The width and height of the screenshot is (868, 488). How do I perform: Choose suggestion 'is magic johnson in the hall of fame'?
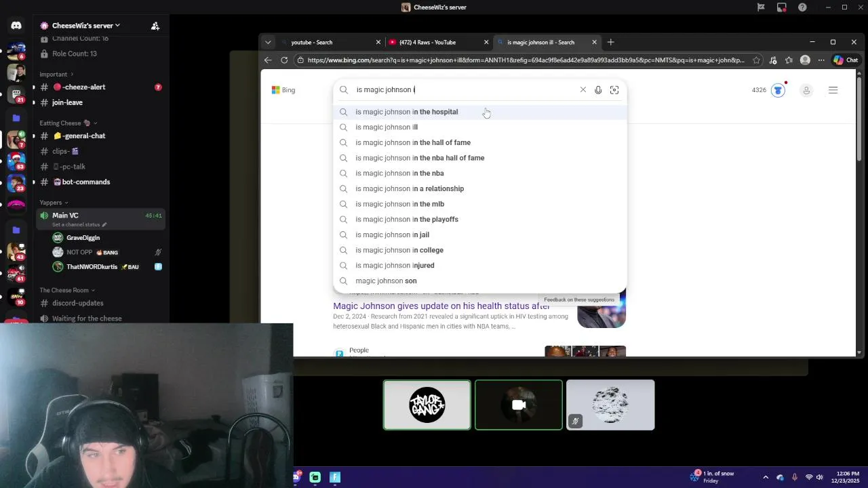(480, 142)
